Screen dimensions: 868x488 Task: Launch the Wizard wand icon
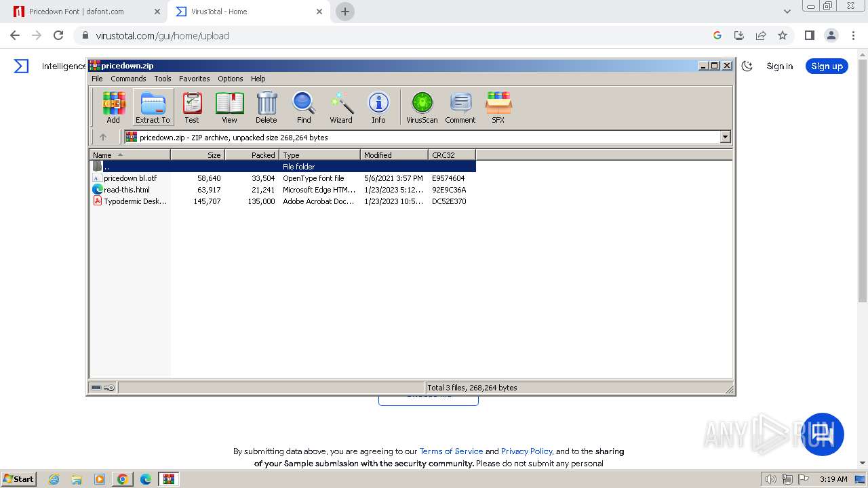(x=341, y=107)
